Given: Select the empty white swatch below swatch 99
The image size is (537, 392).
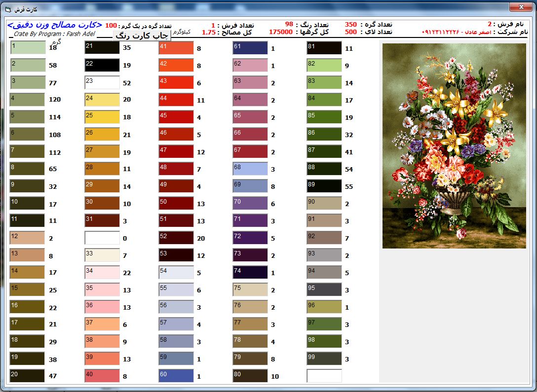Looking at the screenshot, I should [324, 376].
